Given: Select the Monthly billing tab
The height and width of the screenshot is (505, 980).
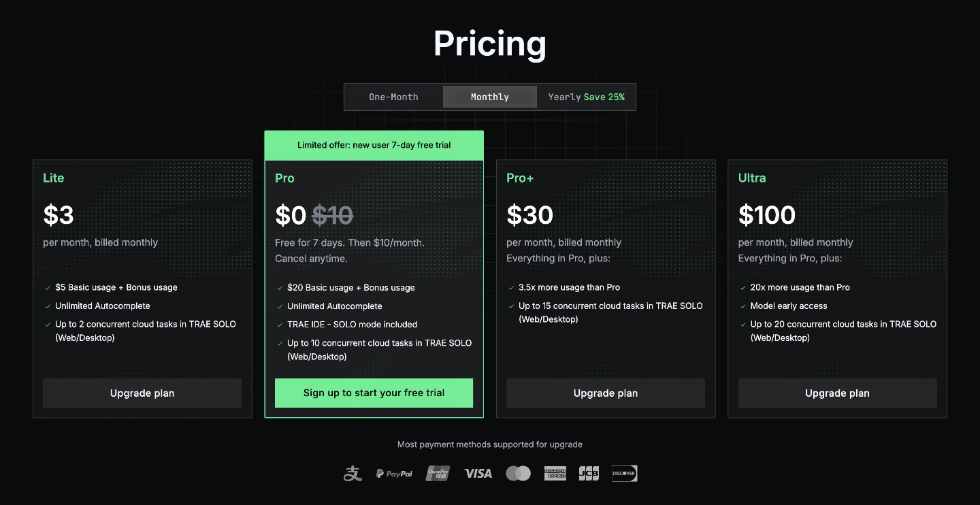Looking at the screenshot, I should [x=489, y=97].
